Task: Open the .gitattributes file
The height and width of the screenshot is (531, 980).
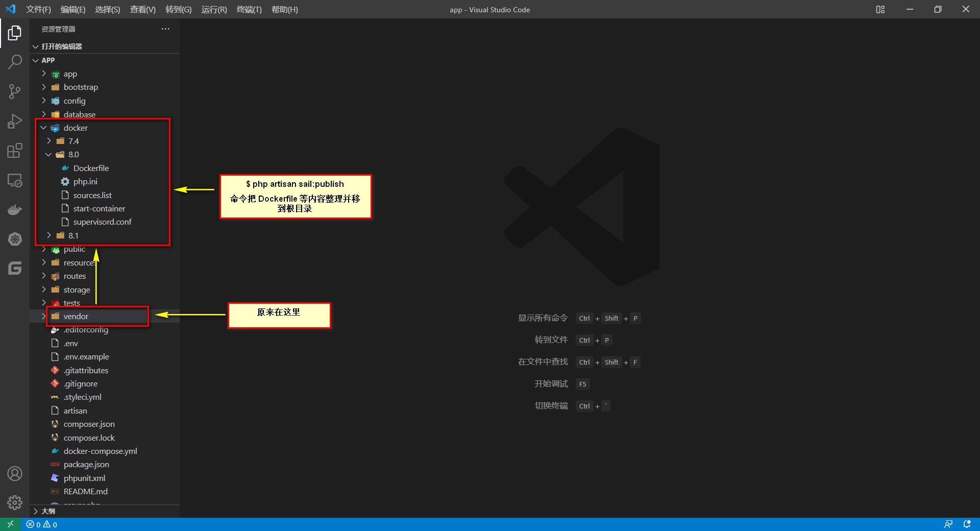Action: (x=105, y=370)
